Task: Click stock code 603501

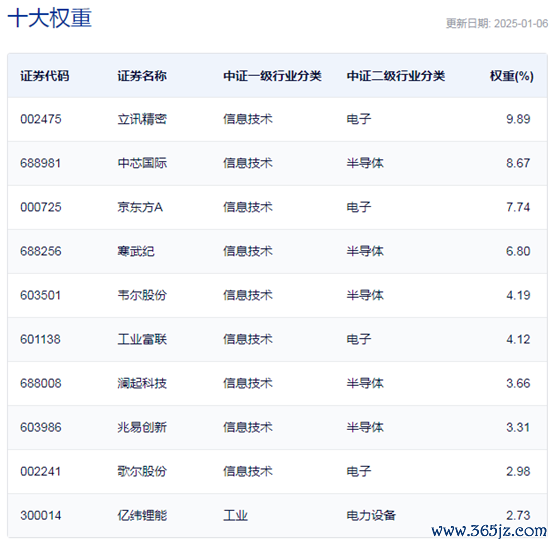Action: 41,295
